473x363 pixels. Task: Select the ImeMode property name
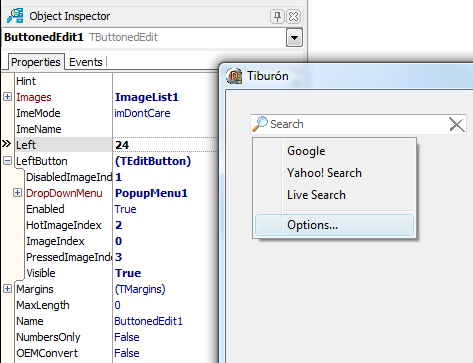click(38, 113)
